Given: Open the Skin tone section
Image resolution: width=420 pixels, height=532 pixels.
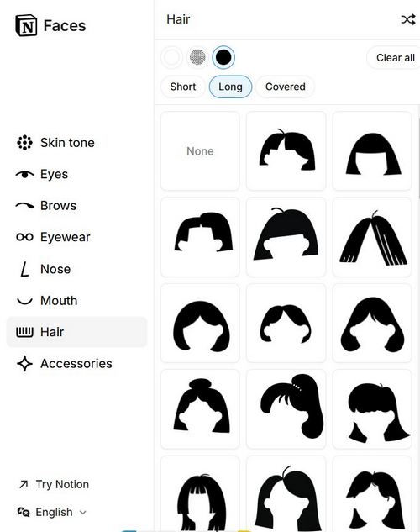Looking at the screenshot, I should (56, 143).
